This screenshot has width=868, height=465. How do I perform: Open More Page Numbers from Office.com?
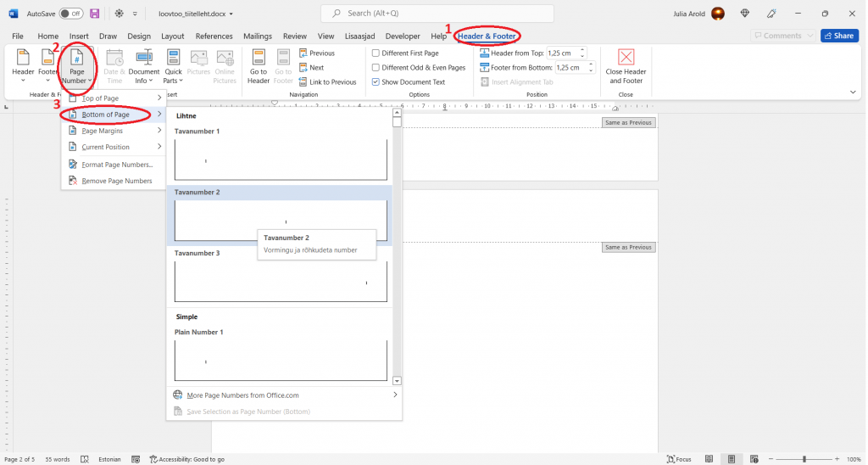point(285,395)
